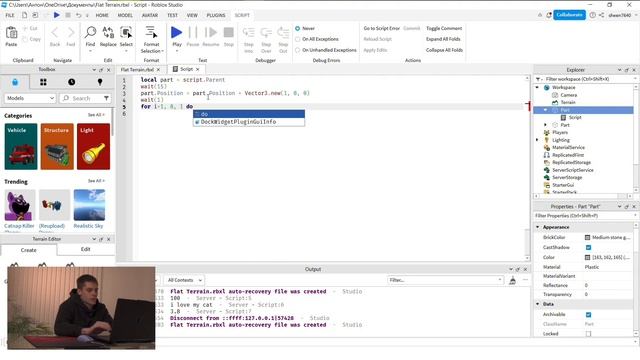Open the Toolbox Marketplace bag tab

(x=15, y=82)
